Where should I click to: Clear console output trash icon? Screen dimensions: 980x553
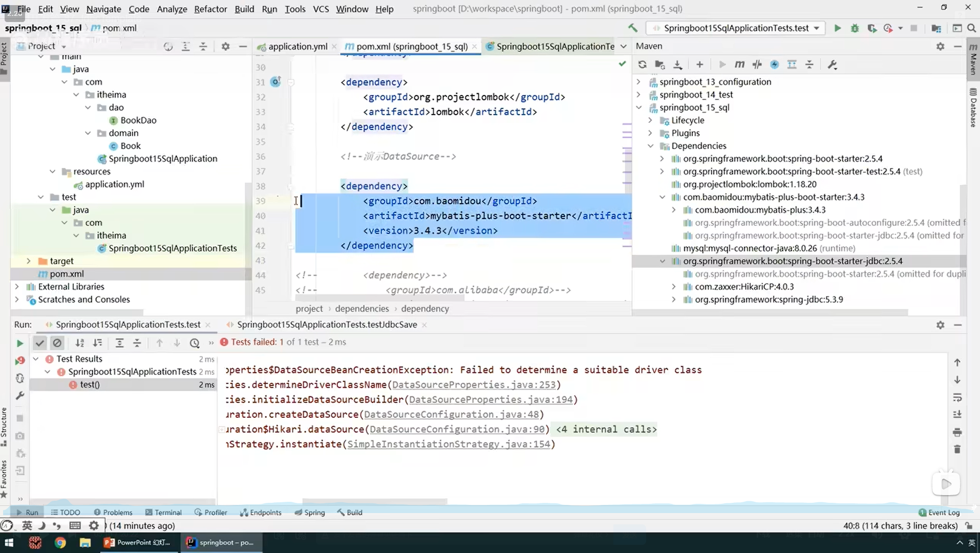pyautogui.click(x=957, y=449)
